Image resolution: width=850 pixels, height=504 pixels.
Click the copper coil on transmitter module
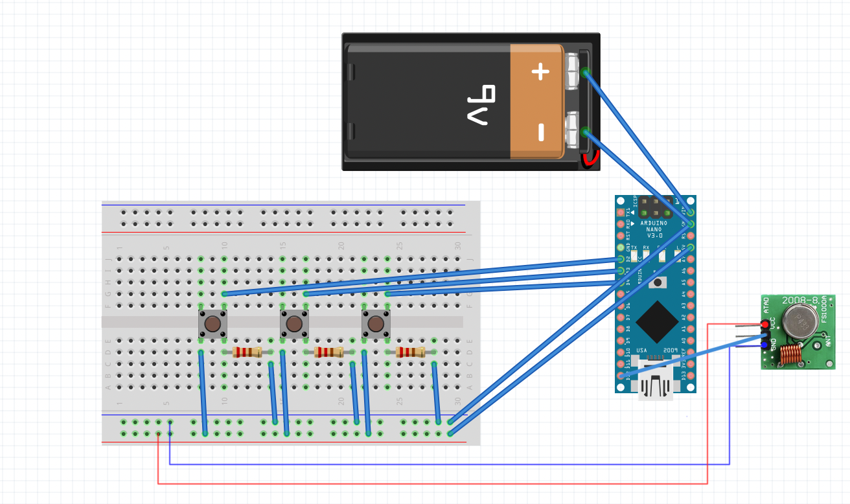[791, 355]
